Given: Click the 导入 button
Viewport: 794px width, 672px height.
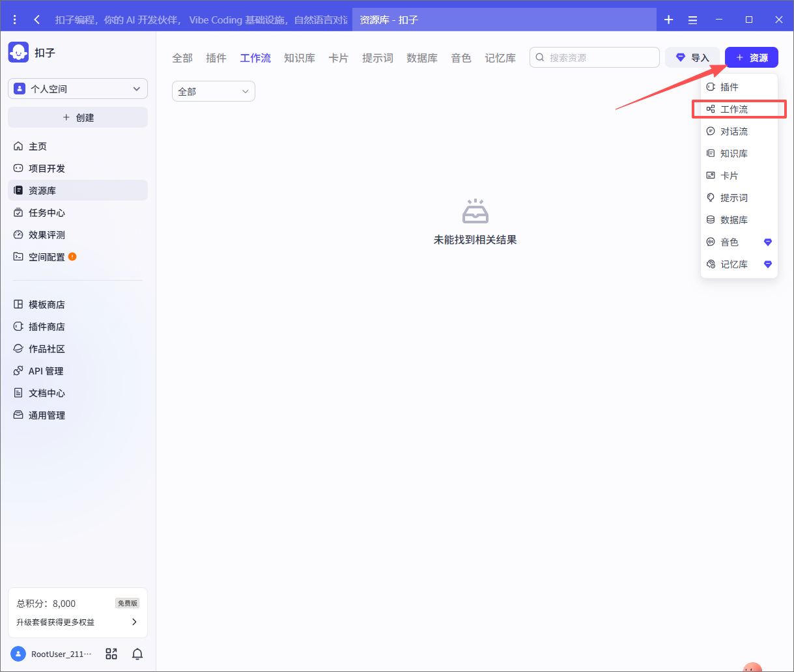Looking at the screenshot, I should [692, 58].
